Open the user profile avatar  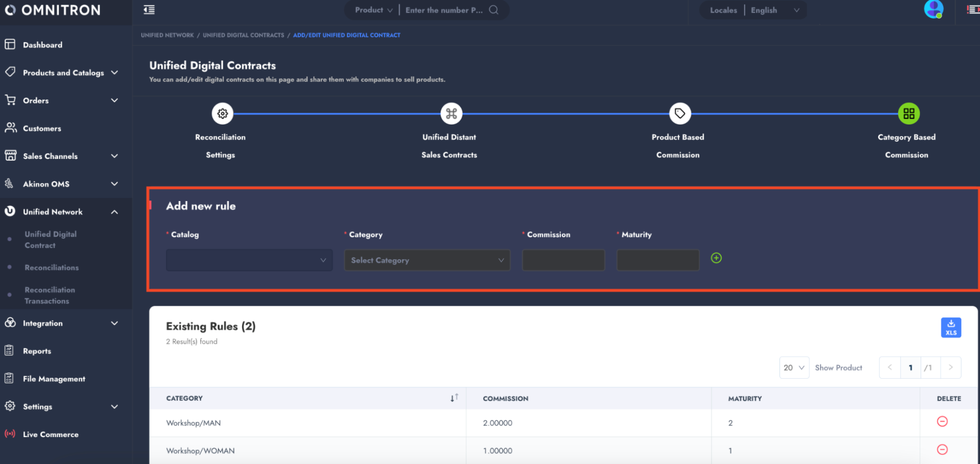coord(933,9)
